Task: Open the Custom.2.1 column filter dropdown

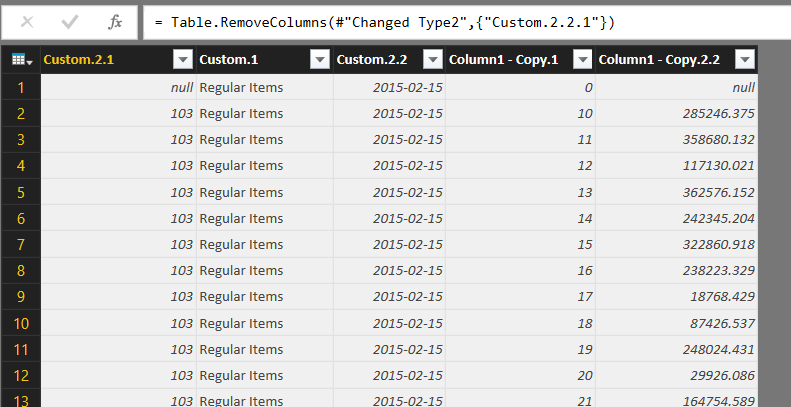Action: tap(182, 61)
